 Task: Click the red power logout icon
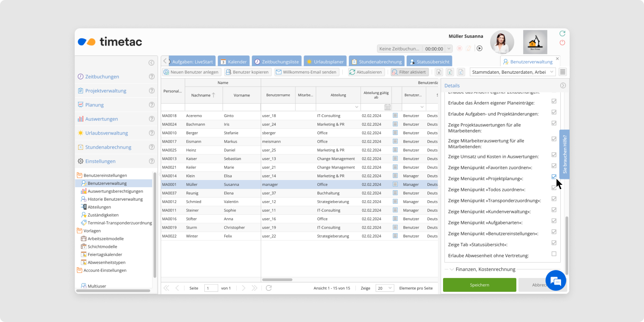coord(562,43)
